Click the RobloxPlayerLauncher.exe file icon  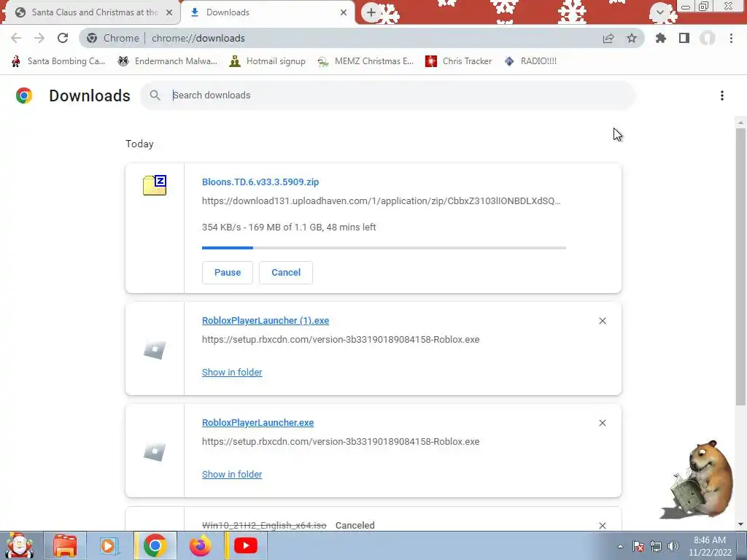tap(155, 452)
